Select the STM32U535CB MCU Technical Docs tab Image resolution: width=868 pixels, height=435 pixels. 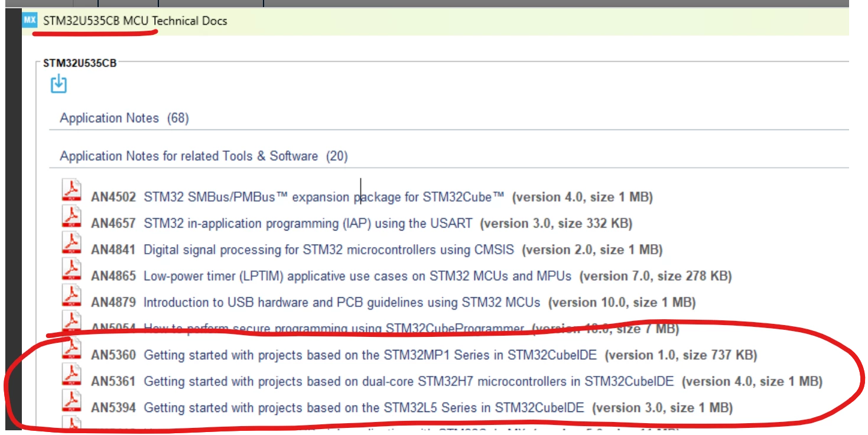click(135, 21)
